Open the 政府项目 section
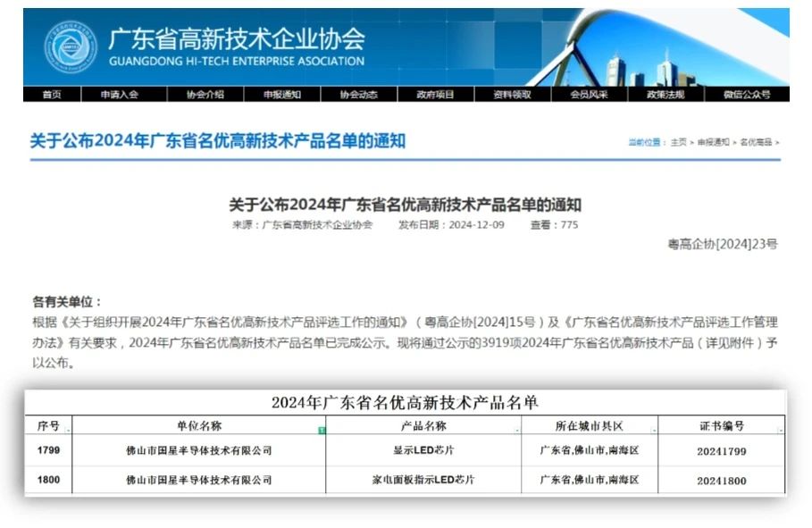The height and width of the screenshot is (528, 812). pyautogui.click(x=435, y=95)
